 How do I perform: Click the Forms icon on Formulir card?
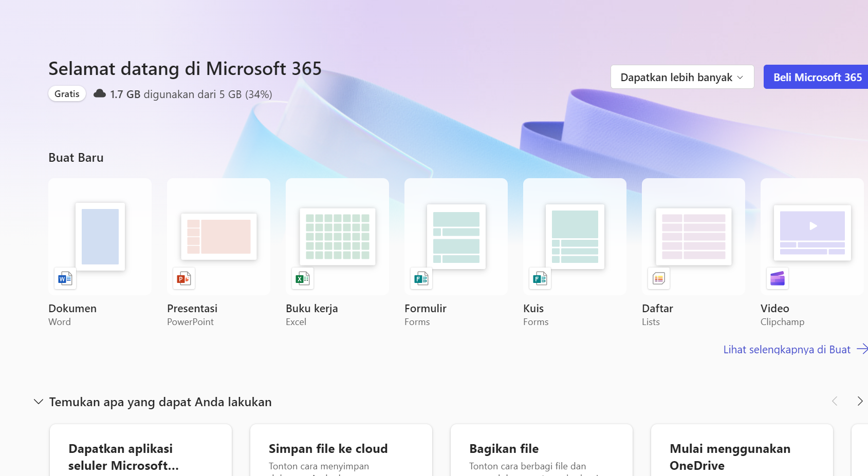click(421, 279)
